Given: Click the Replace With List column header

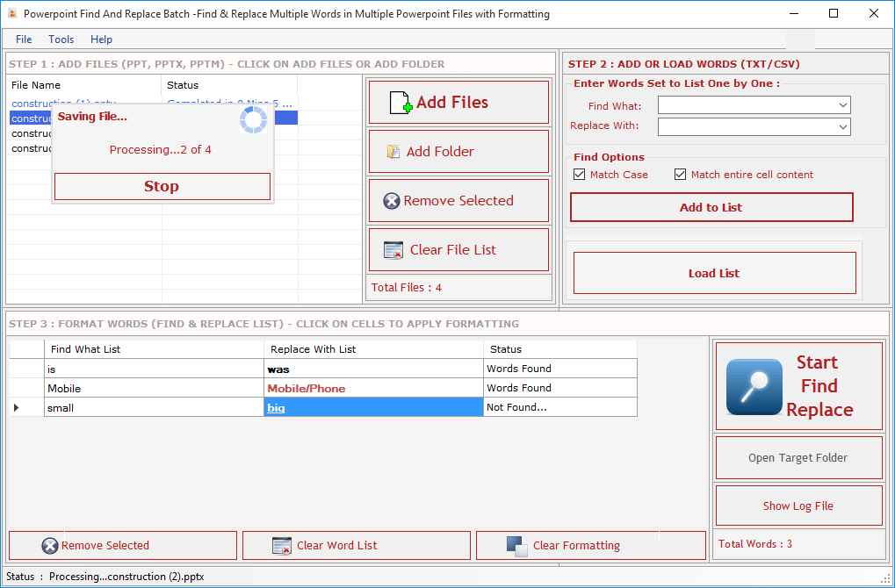Looking at the screenshot, I should [x=374, y=349].
